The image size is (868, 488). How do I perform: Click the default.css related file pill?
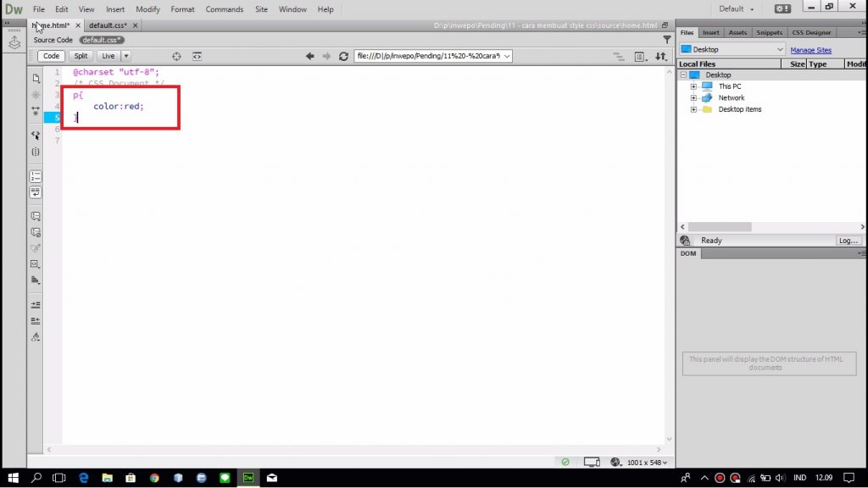click(x=102, y=40)
